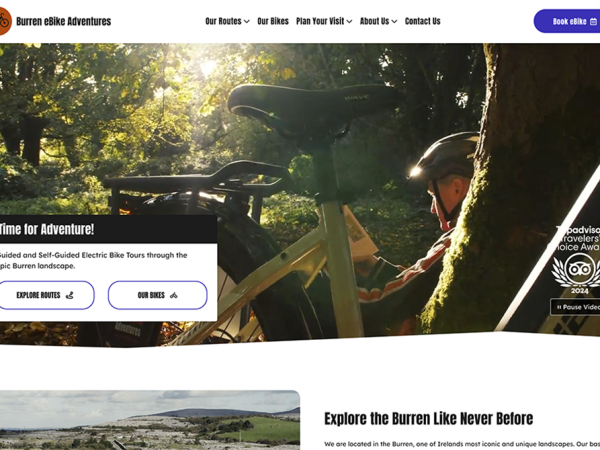Expand the Plan Your Visit chevron
The width and height of the screenshot is (600, 450).
(x=349, y=21)
